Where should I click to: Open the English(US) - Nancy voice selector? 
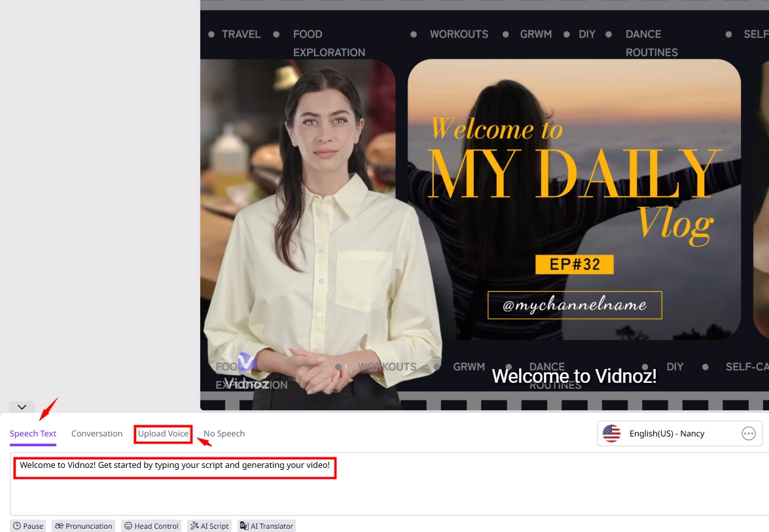pyautogui.click(x=666, y=433)
